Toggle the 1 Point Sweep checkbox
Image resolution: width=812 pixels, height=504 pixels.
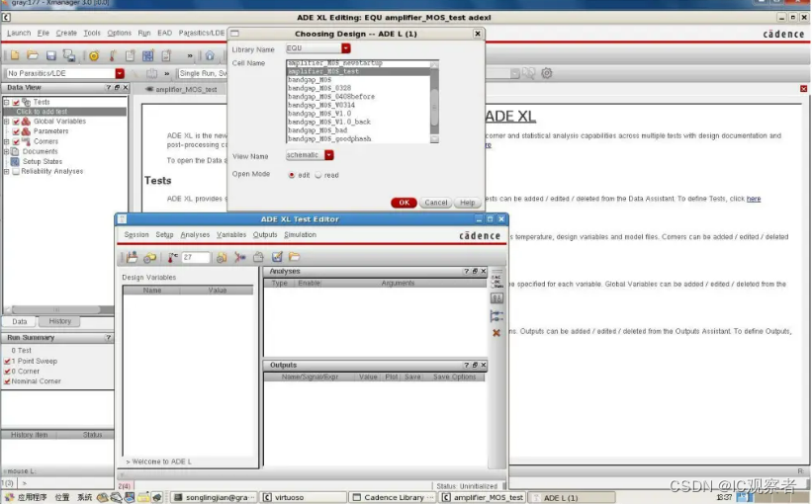pyautogui.click(x=7, y=361)
